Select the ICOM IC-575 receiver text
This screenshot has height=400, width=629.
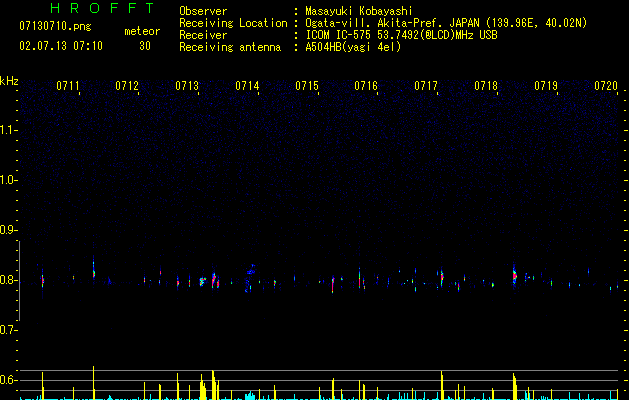[x=401, y=35]
